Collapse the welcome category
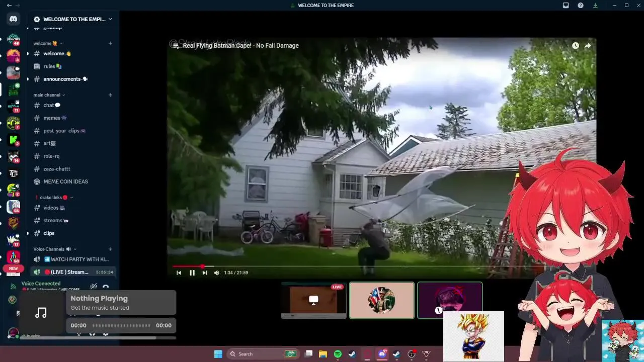The height and width of the screenshot is (362, 644). click(48, 43)
